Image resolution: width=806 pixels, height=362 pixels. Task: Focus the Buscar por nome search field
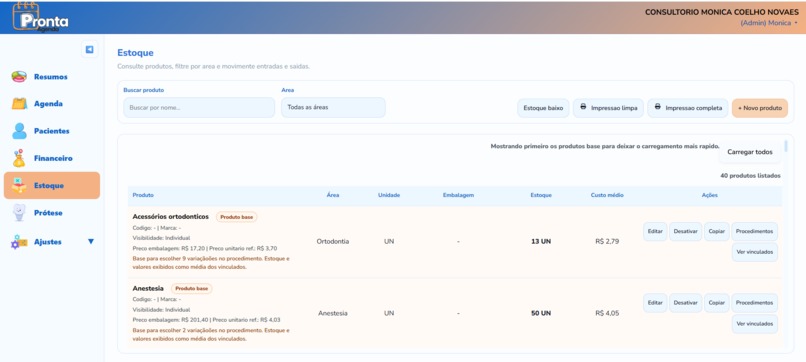(x=199, y=107)
